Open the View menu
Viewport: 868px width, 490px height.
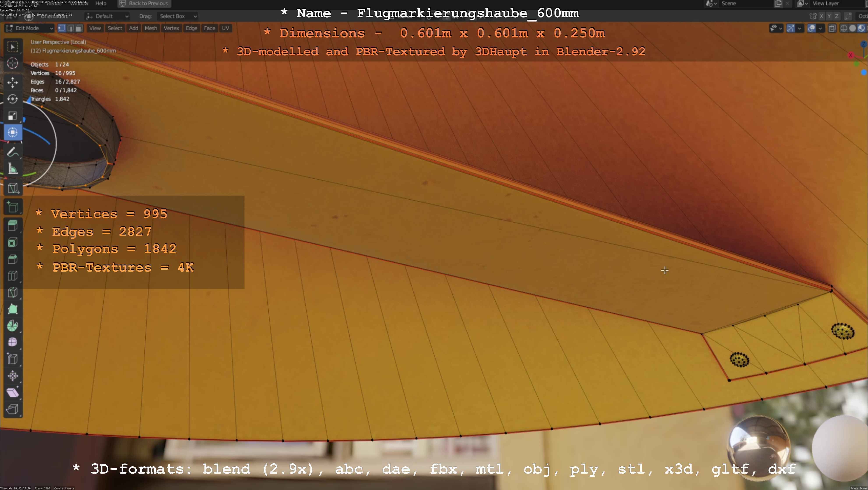(x=95, y=28)
